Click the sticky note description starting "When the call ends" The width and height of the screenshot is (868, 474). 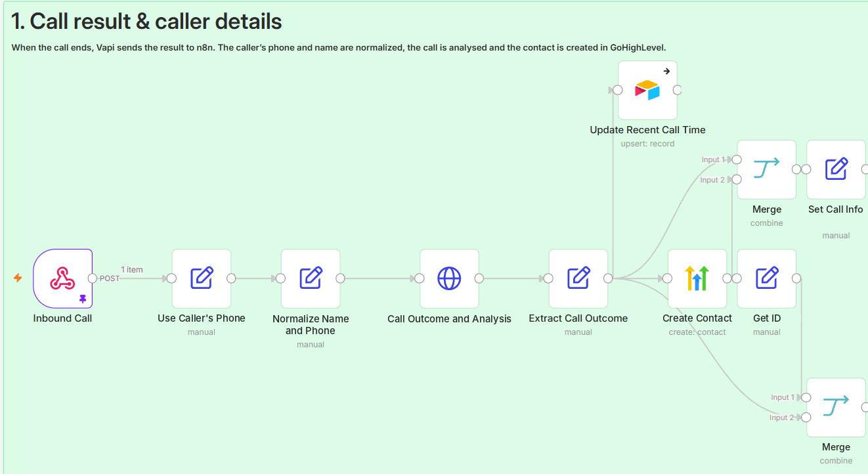click(339, 47)
